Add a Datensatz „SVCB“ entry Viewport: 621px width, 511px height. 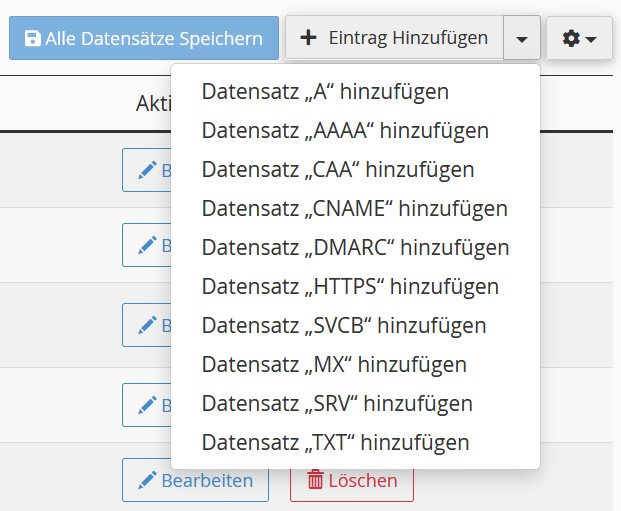(355, 326)
